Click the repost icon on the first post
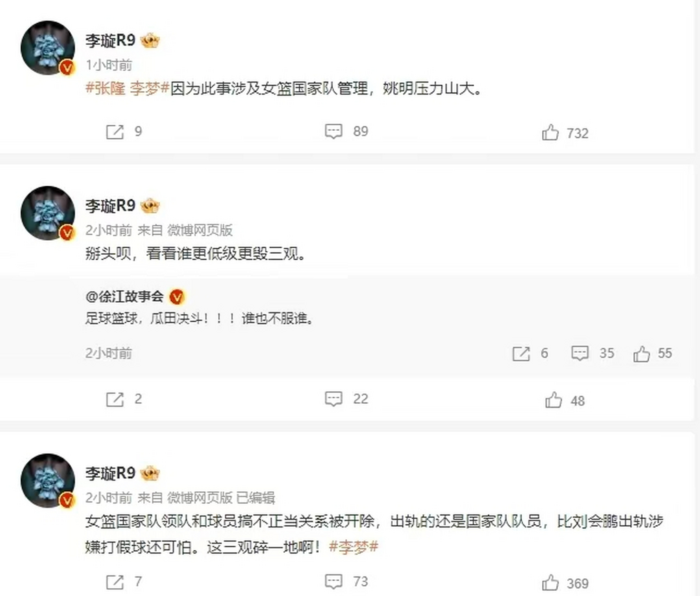 [x=114, y=132]
